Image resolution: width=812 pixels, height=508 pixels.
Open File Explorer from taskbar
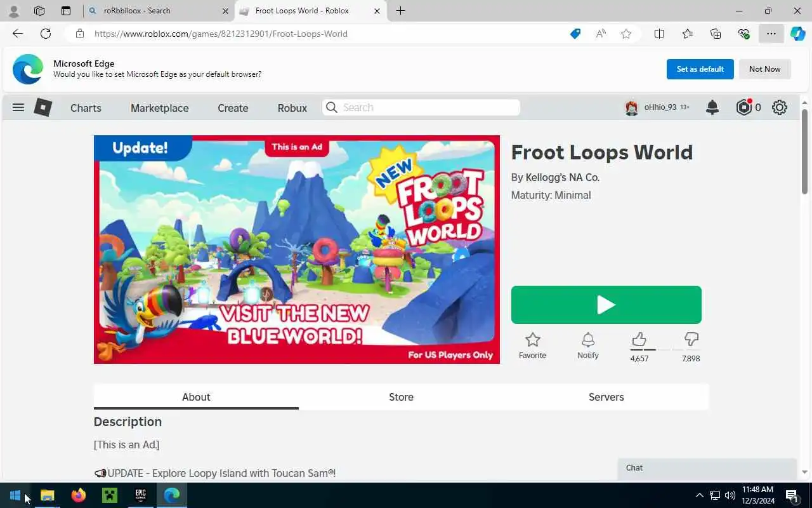[x=48, y=495]
